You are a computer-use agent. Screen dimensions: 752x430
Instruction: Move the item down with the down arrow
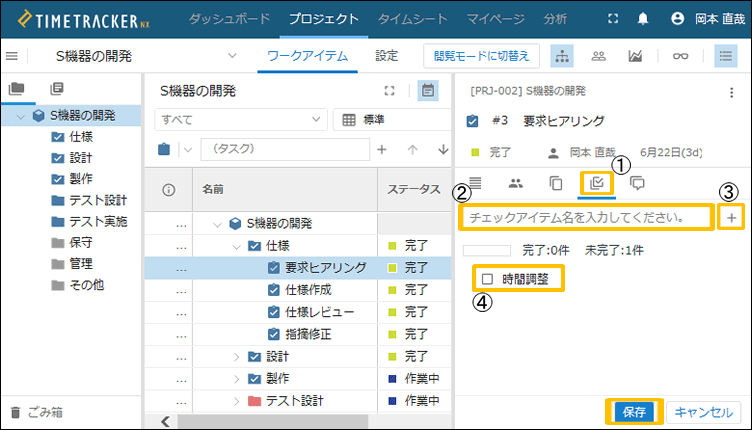pyautogui.click(x=443, y=150)
